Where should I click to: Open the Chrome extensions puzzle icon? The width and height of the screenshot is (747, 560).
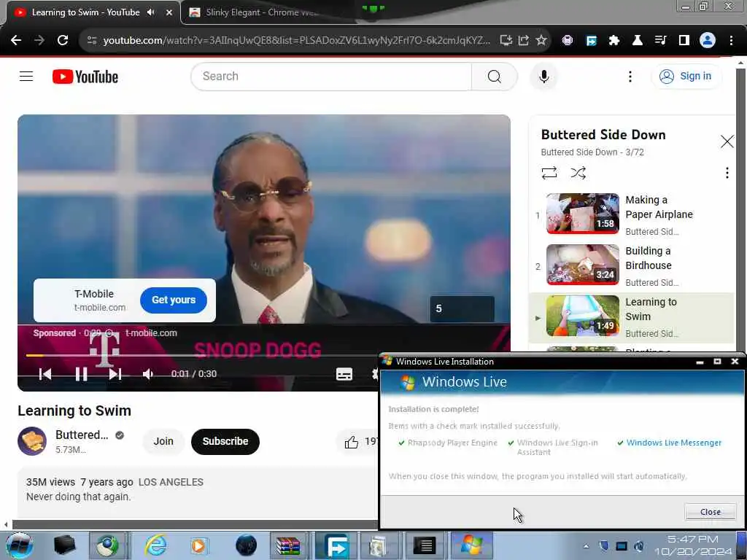click(x=614, y=41)
